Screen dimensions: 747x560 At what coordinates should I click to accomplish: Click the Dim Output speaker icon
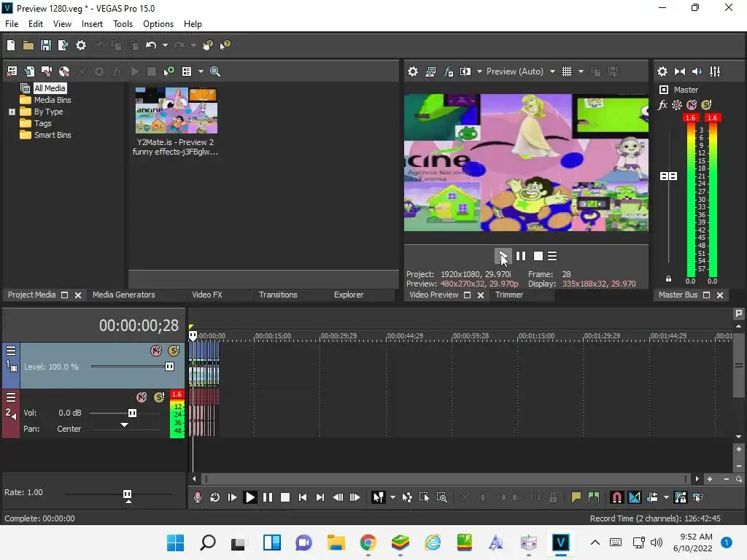pyautogui.click(x=697, y=71)
